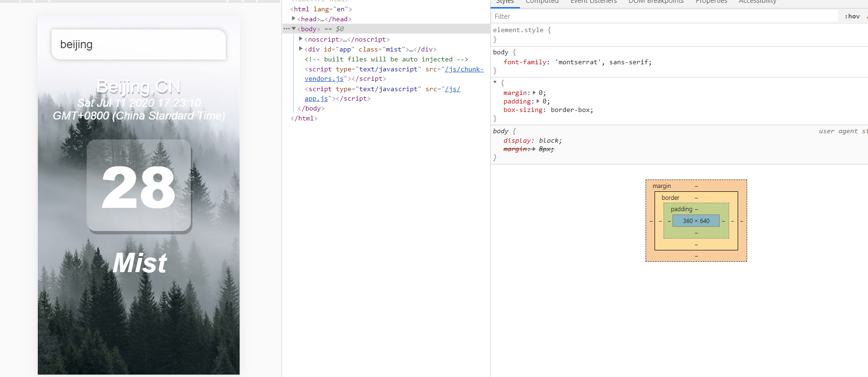868x377 pixels.
Task: Open the chunk-vendors.js script link
Action: point(394,74)
